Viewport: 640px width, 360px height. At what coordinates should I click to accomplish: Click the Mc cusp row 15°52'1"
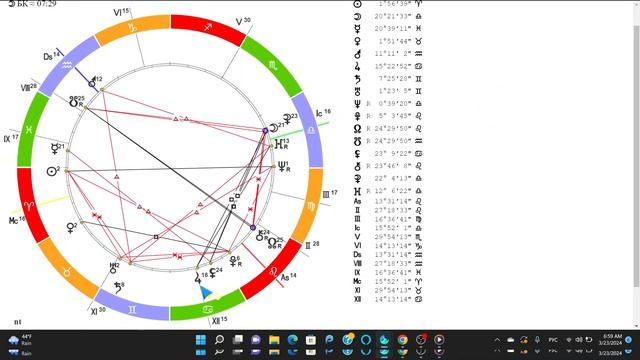click(388, 281)
